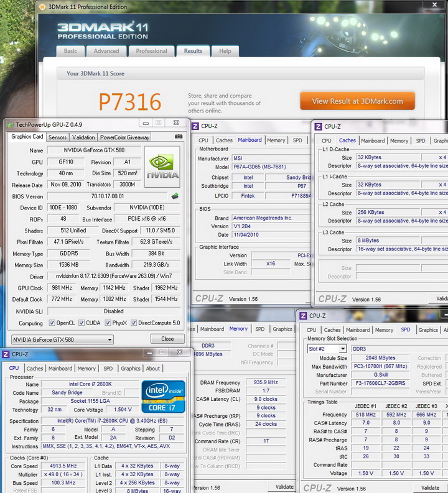Open Memory tab in CPU-Z SPD window

[384, 330]
